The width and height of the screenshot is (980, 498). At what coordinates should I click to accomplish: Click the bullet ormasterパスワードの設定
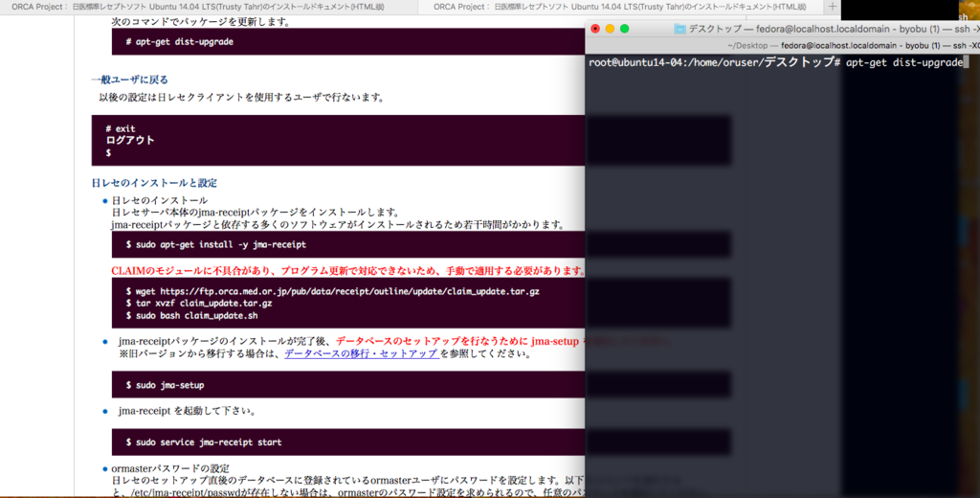pos(170,468)
